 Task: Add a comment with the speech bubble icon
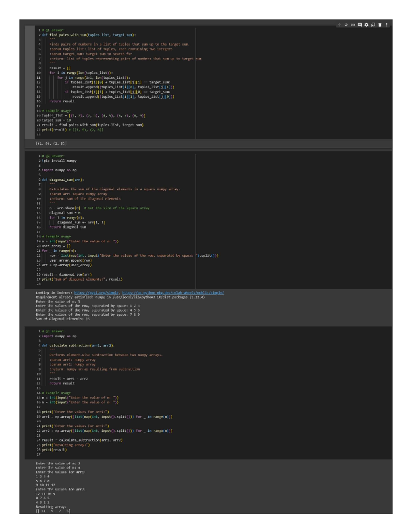360,25
